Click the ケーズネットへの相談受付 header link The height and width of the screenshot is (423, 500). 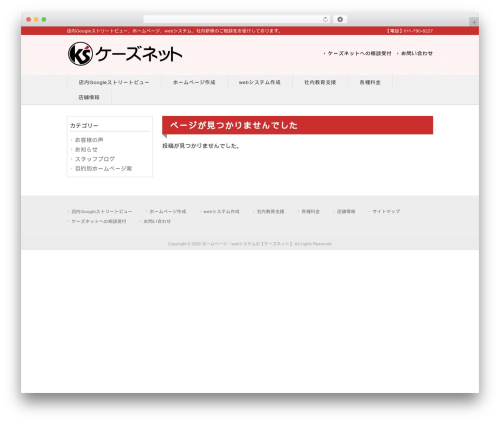pyautogui.click(x=359, y=53)
